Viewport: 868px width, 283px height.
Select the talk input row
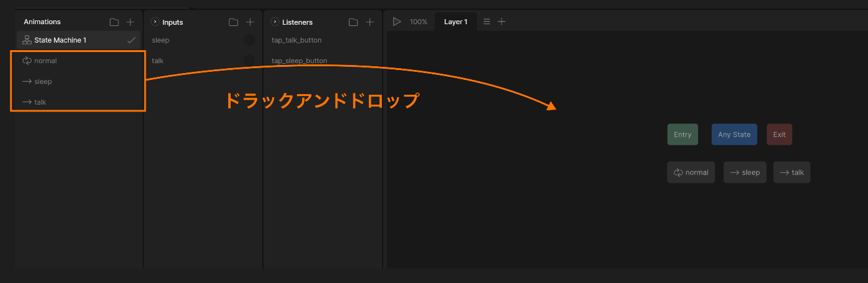point(203,61)
